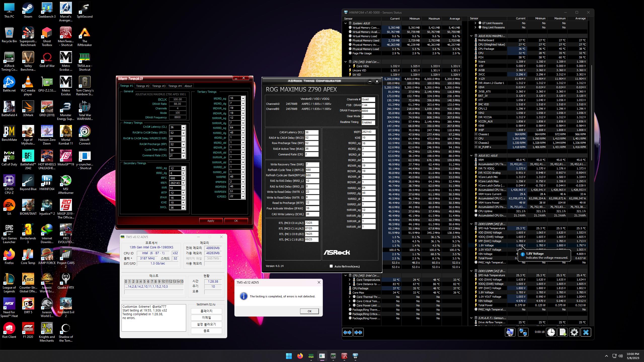Open MemTweakIt shortcut on desktop
This screenshot has height=362, width=644.
click(x=66, y=36)
